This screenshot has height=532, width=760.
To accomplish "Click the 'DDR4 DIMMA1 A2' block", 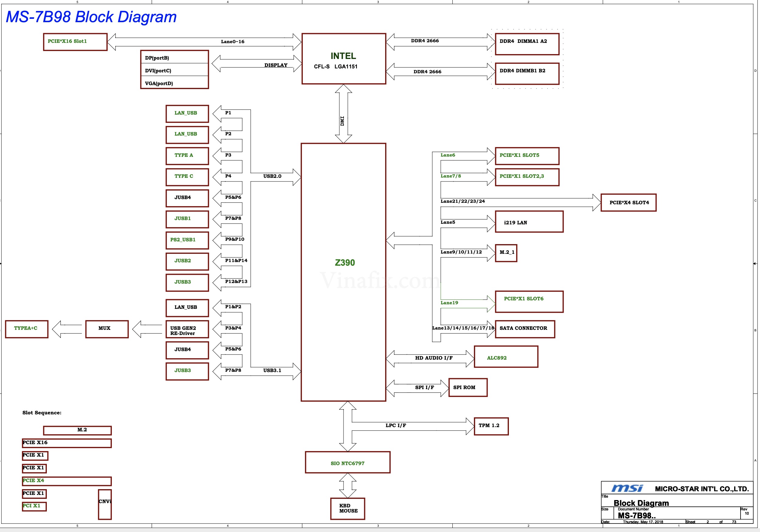I will (x=527, y=44).
